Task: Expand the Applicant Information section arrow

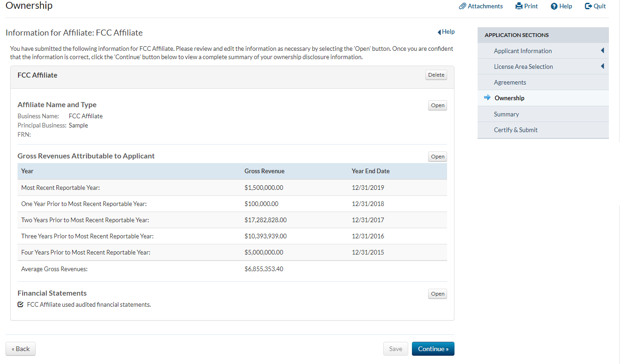Action: tap(602, 51)
